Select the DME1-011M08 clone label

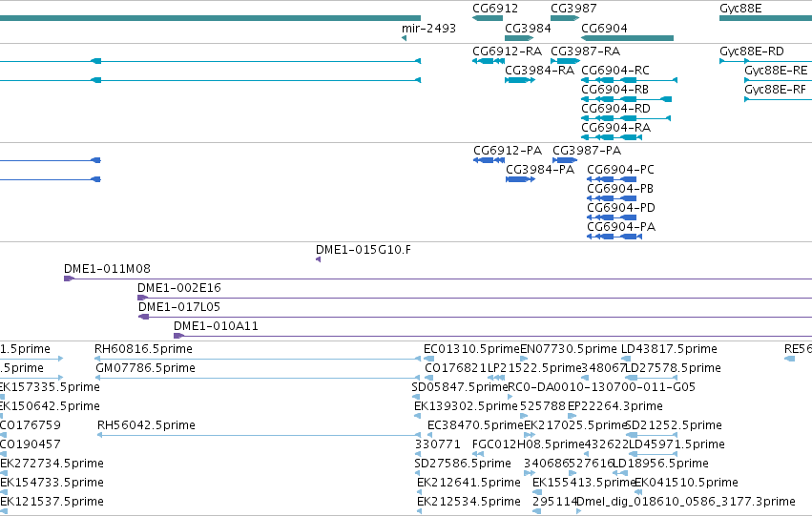(x=107, y=269)
